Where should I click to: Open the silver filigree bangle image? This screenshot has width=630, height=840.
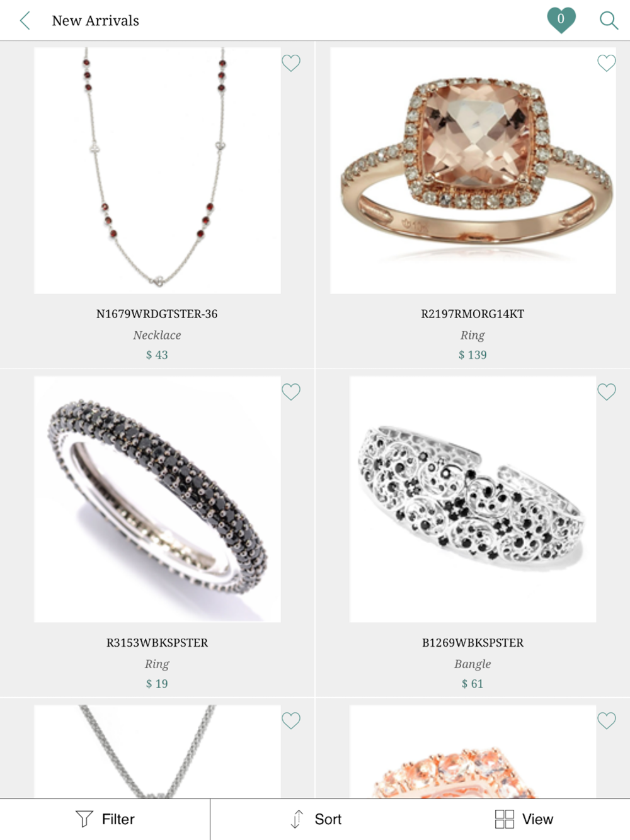(x=473, y=499)
